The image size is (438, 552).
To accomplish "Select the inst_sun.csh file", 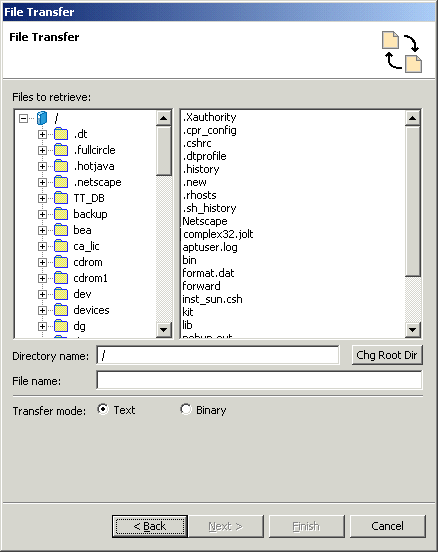I will [x=212, y=300].
